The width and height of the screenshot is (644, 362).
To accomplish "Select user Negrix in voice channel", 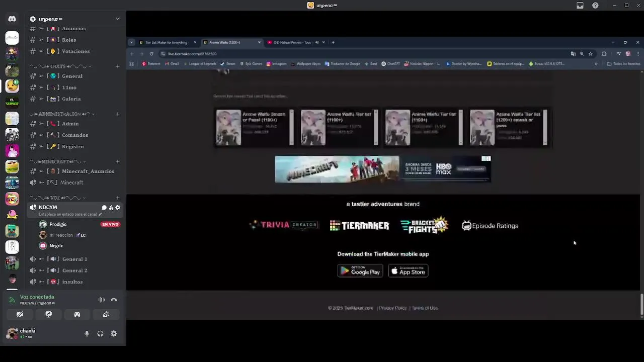I will [56, 246].
